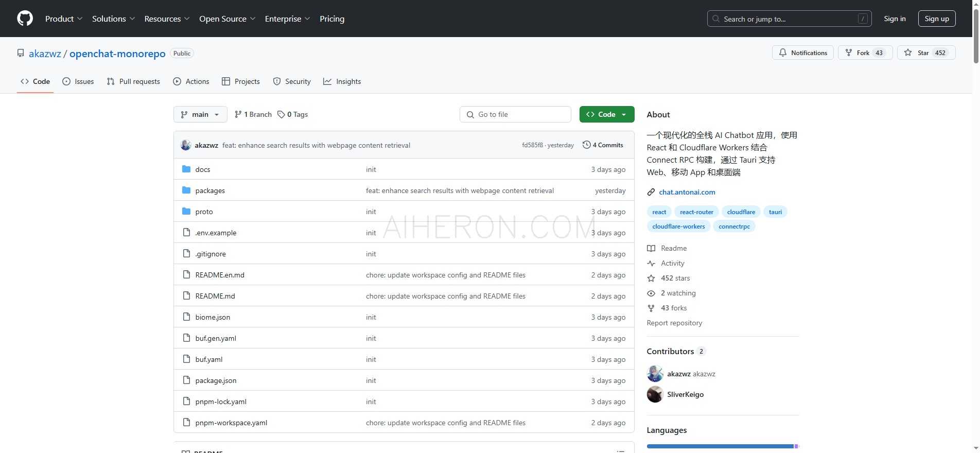Click the link icon beside chat.antonai.com
This screenshot has width=980, height=453.
651,192
